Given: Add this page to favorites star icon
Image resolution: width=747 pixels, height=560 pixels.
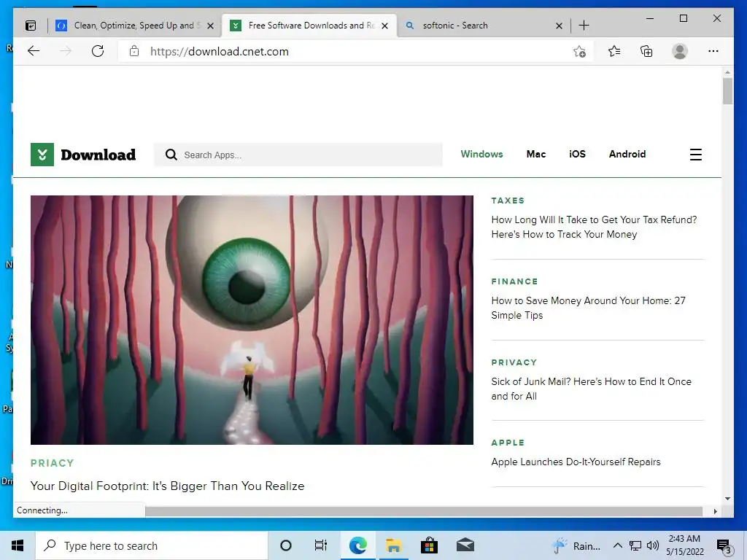Looking at the screenshot, I should [579, 52].
